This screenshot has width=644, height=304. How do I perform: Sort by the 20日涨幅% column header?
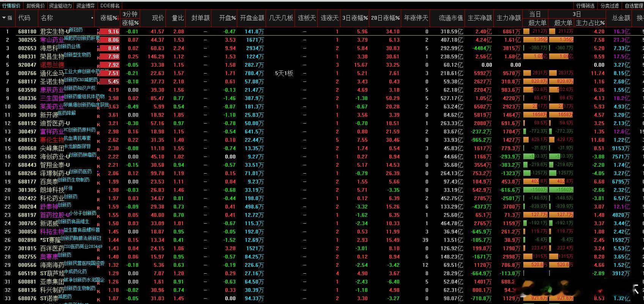(385, 18)
